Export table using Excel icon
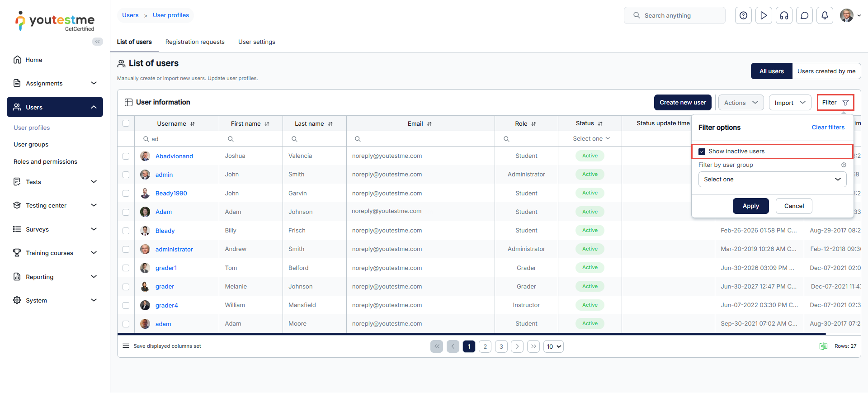 (x=823, y=346)
